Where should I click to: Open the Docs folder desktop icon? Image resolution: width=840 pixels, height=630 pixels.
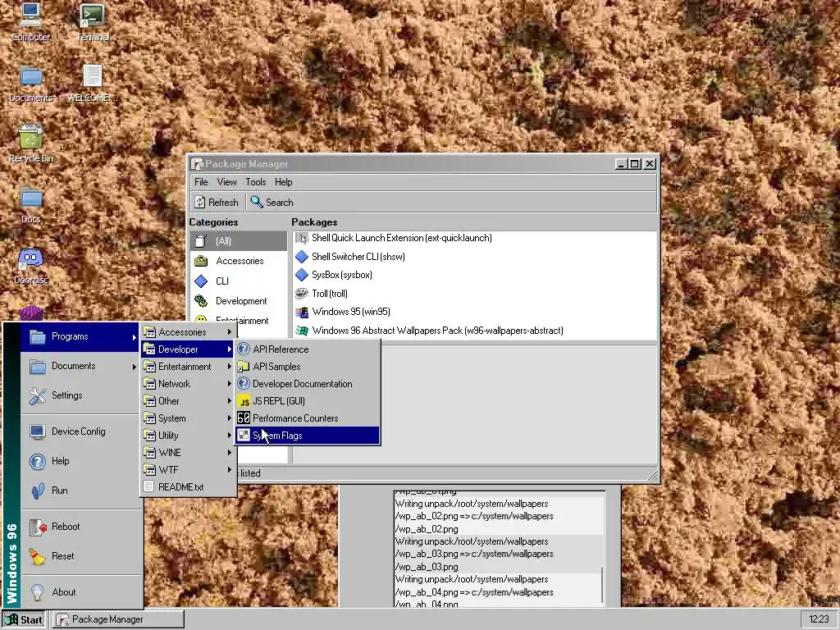(x=30, y=204)
